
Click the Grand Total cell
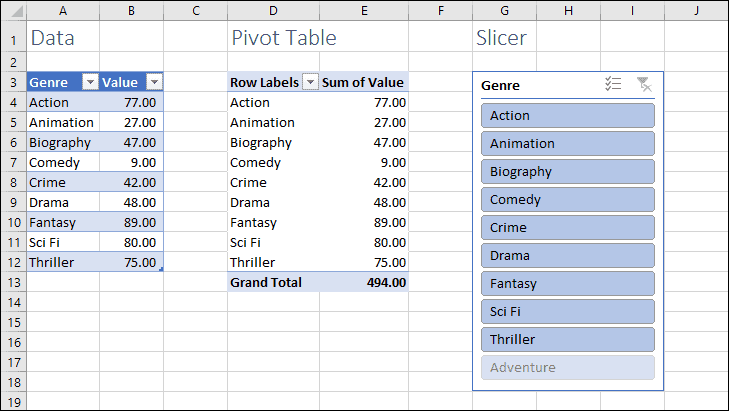(273, 282)
